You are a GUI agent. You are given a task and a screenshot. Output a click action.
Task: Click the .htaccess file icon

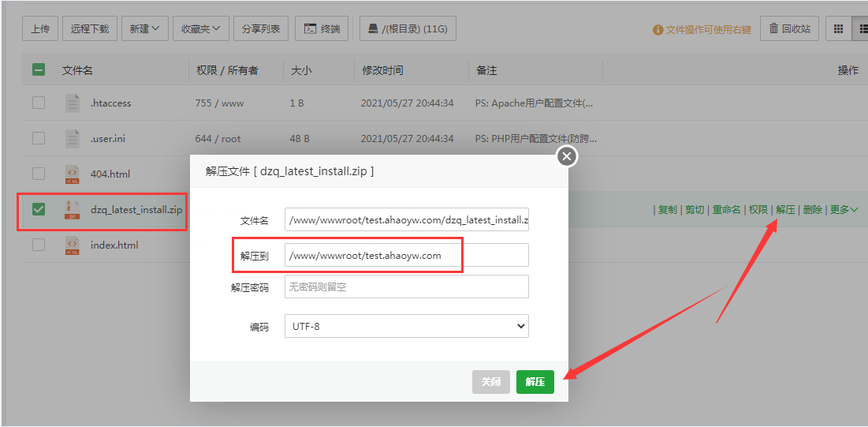tap(73, 103)
